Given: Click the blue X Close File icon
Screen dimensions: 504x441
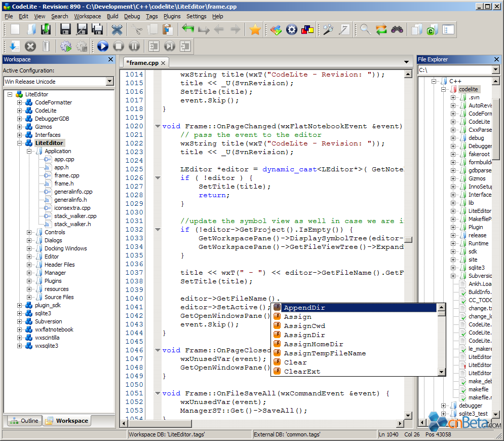Looking at the screenshot, I should [x=117, y=30].
